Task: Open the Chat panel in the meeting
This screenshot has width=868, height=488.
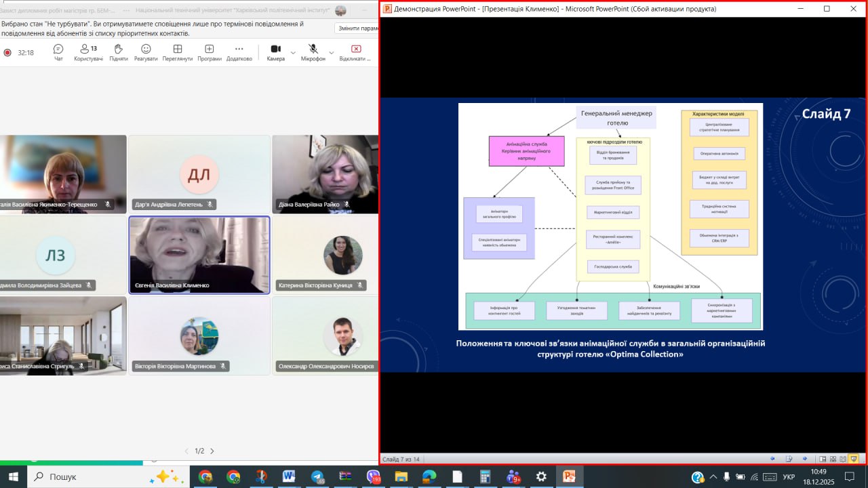Action: tap(58, 52)
